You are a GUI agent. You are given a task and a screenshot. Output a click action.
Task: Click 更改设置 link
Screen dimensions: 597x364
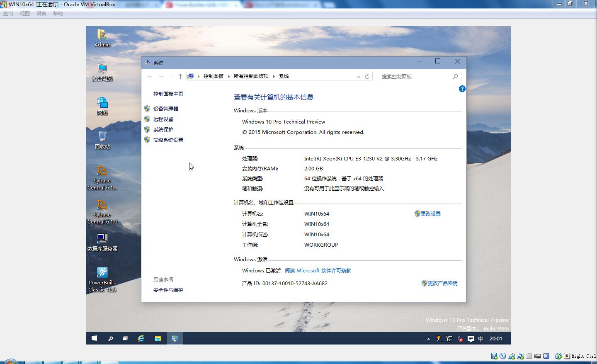coord(430,214)
